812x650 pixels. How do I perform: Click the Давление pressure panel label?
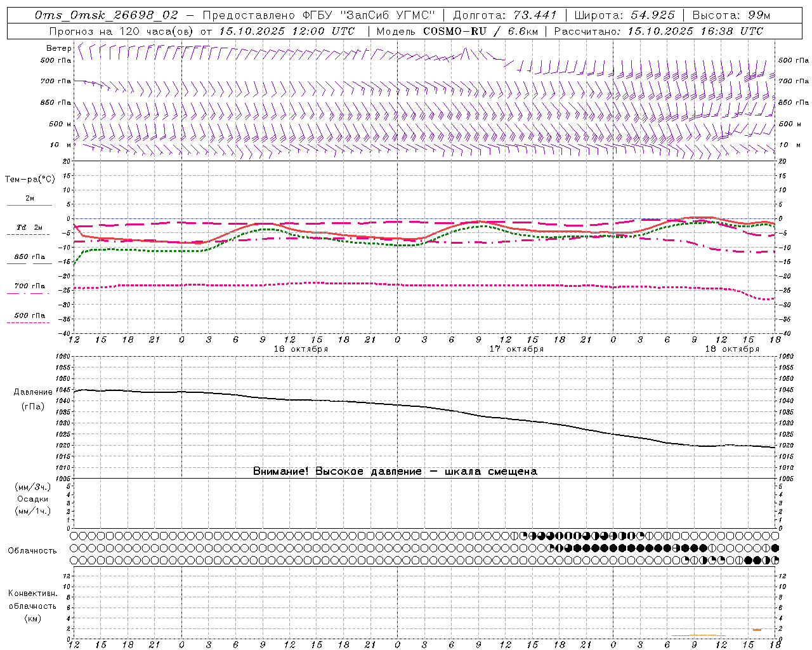click(33, 392)
